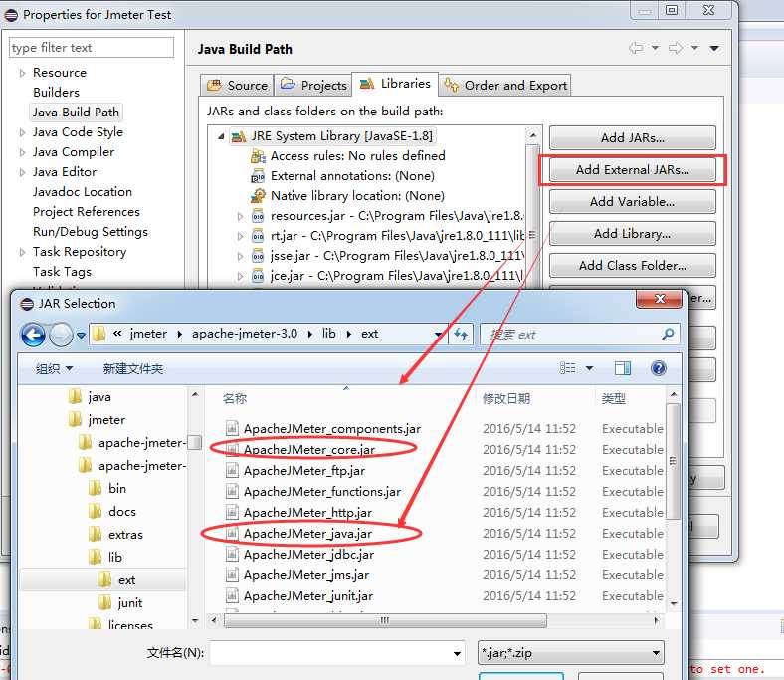
Task: Click the search magnifier icon in JAR Selection
Action: click(668, 334)
